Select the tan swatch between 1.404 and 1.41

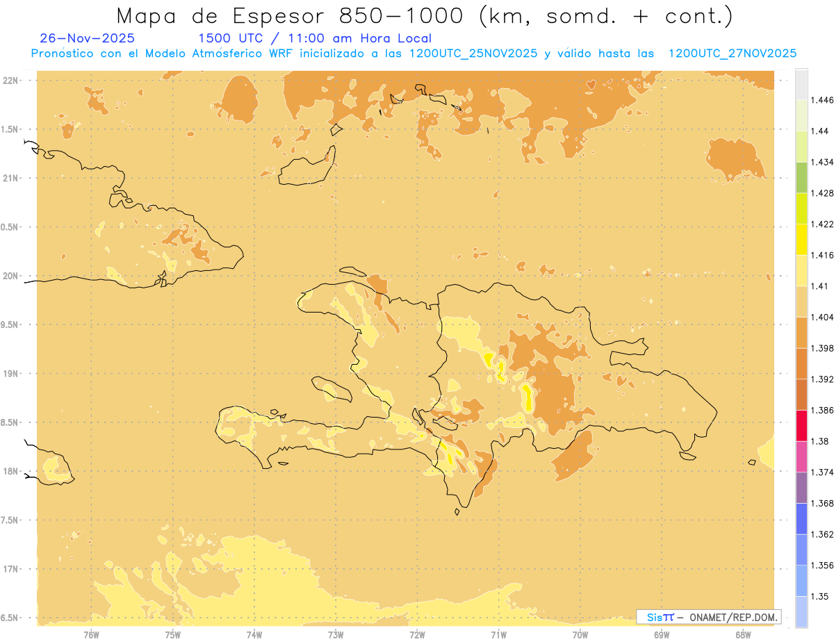coord(801,301)
